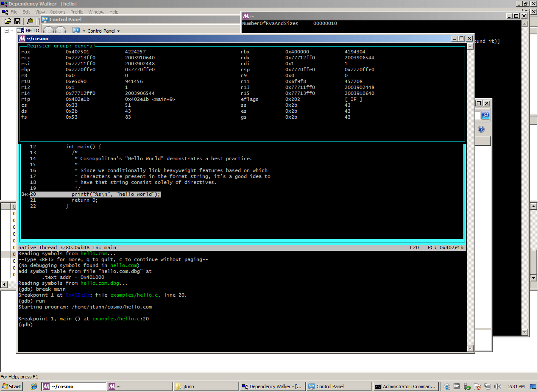Click the Help question-mark icon in Control Panel pane
538x392 pixels.
point(481,129)
